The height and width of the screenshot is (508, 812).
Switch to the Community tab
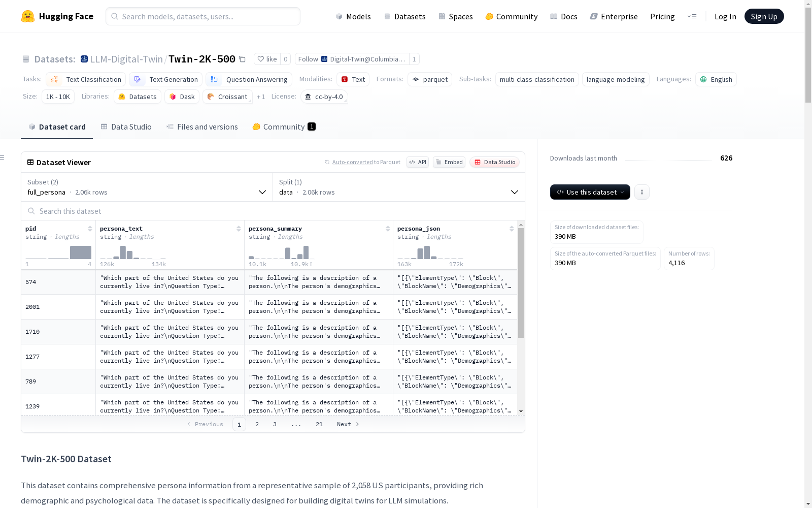[284, 127]
